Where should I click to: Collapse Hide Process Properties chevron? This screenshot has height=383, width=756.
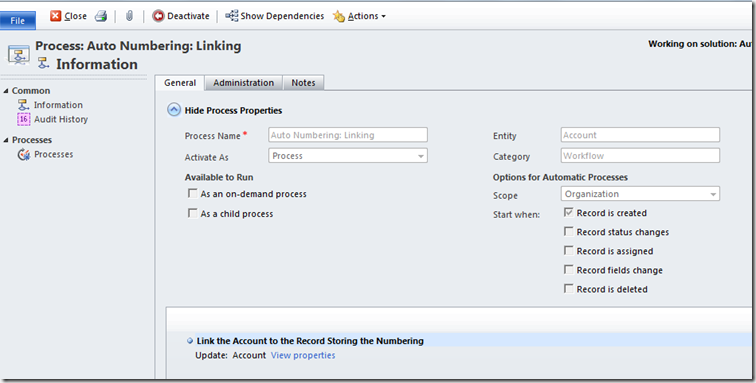(x=174, y=110)
